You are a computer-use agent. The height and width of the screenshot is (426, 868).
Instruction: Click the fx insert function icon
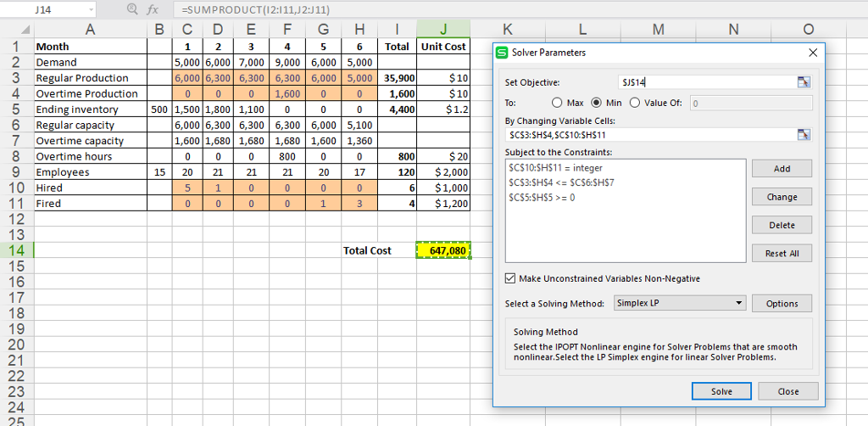point(153,9)
